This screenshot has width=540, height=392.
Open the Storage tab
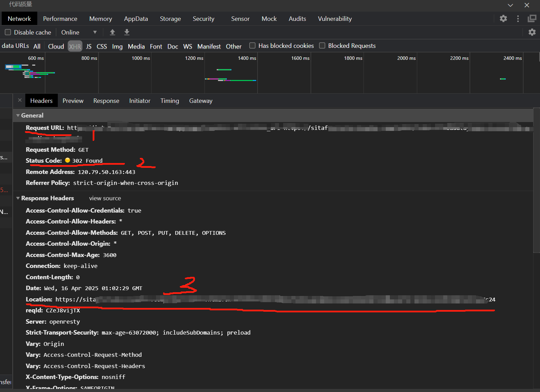(170, 19)
